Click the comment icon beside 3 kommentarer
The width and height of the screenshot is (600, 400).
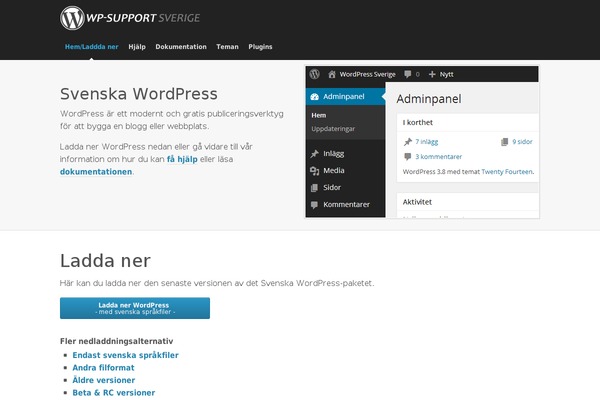408,157
